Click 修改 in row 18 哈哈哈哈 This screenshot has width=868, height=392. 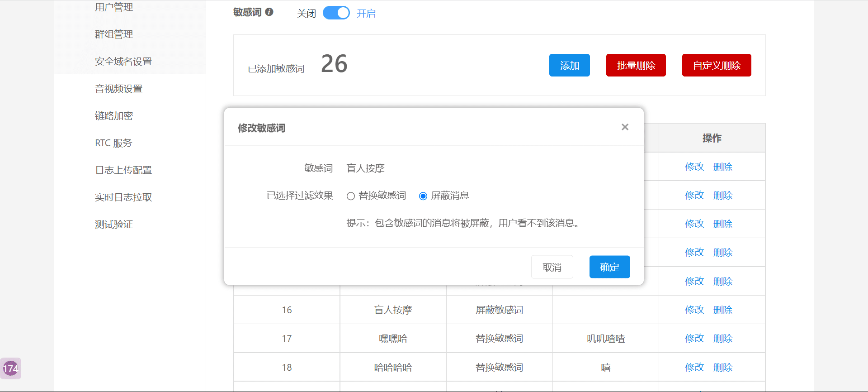(694, 367)
